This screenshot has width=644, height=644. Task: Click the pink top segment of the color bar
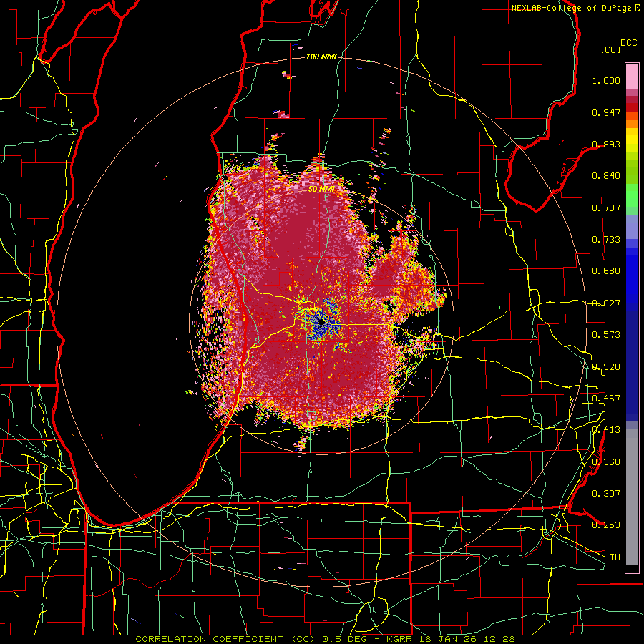[x=632, y=76]
